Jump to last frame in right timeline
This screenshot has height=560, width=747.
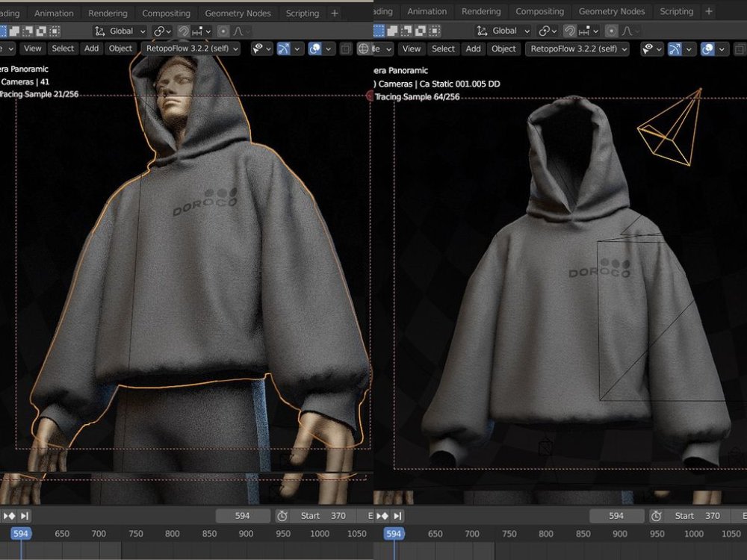point(398,516)
